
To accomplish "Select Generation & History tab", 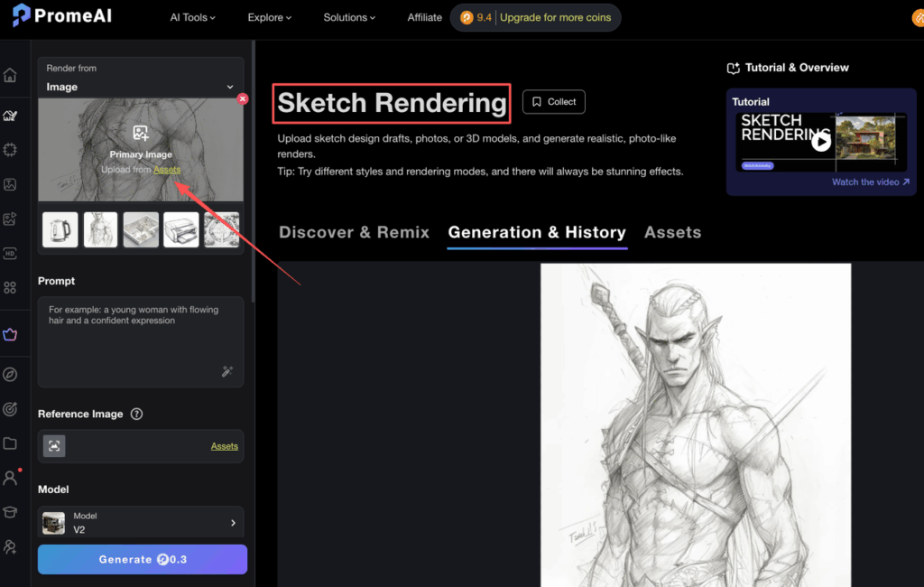I will point(537,232).
